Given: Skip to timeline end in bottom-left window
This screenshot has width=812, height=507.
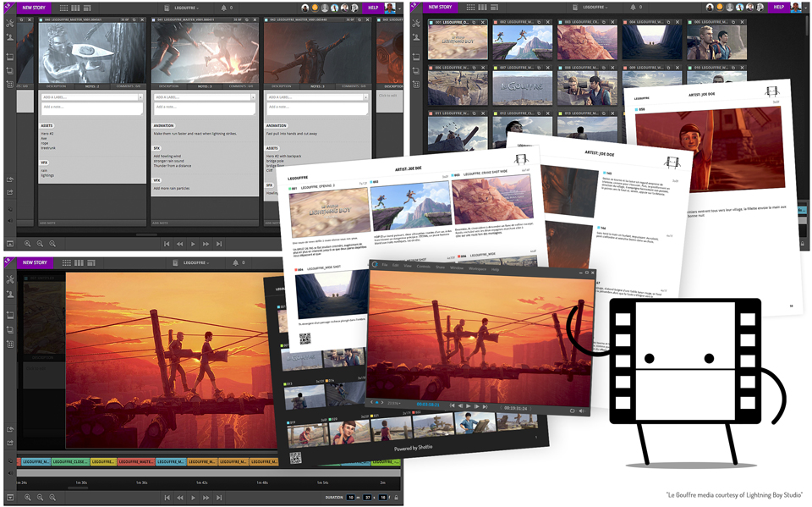Looking at the screenshot, I should coord(219,498).
